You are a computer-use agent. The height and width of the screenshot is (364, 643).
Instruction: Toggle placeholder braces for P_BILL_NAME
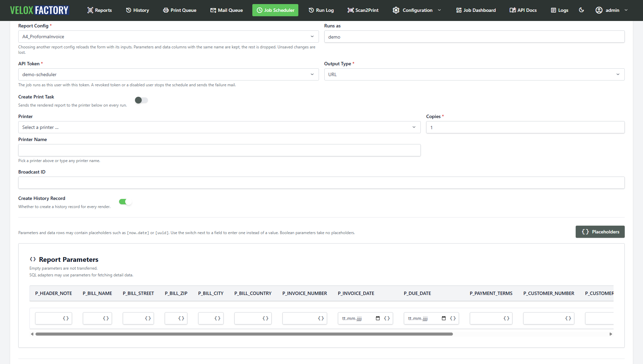106,318
